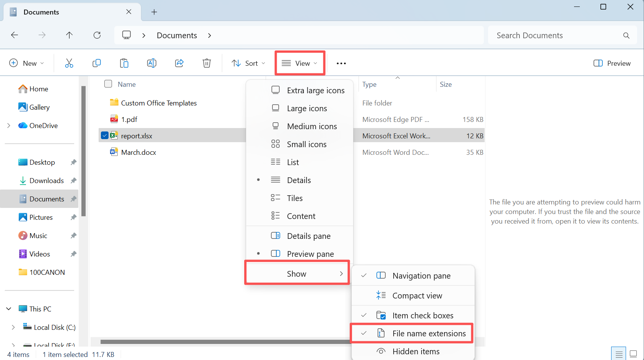
Task: Click the pin icon next to Pictures
Action: pyautogui.click(x=73, y=217)
